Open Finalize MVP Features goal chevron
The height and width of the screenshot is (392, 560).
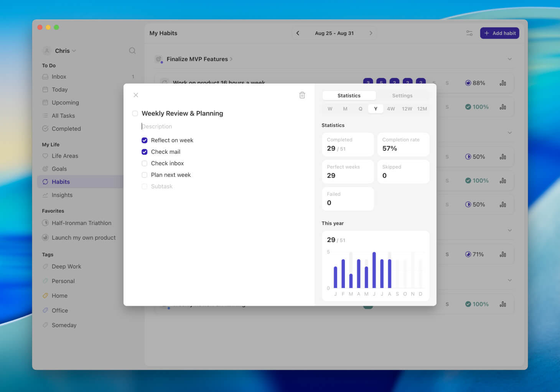click(231, 59)
